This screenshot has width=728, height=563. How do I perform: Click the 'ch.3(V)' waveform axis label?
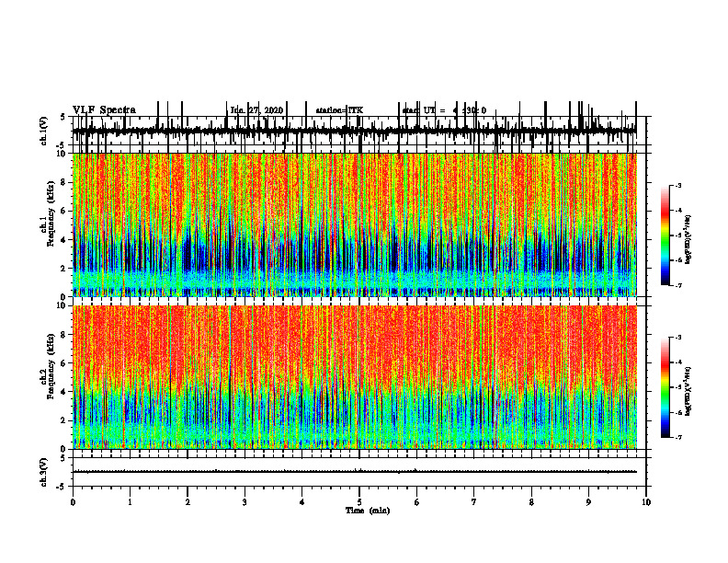[x=44, y=473]
